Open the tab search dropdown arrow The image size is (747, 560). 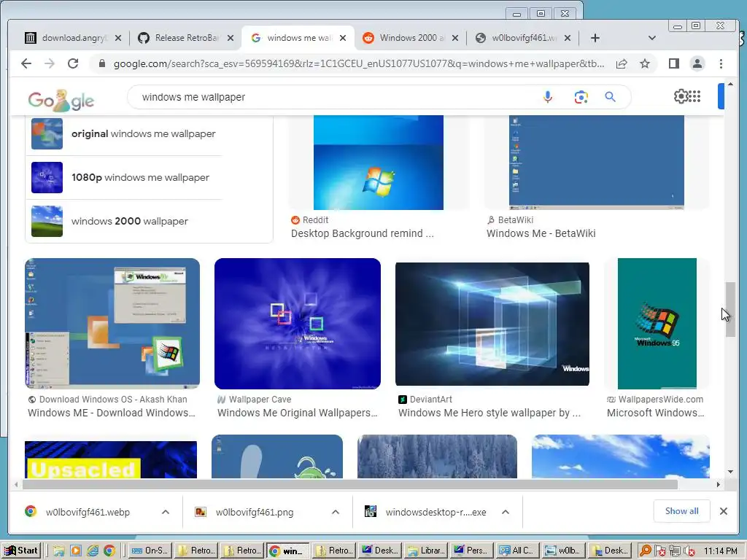(652, 38)
